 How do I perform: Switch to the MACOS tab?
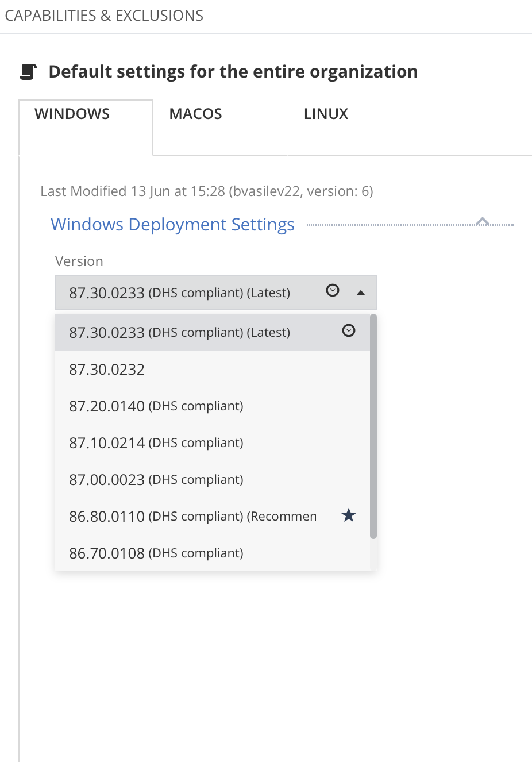195,114
